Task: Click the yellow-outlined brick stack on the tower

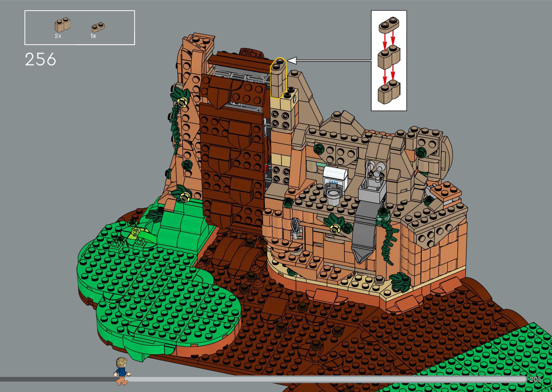Action: (x=278, y=78)
